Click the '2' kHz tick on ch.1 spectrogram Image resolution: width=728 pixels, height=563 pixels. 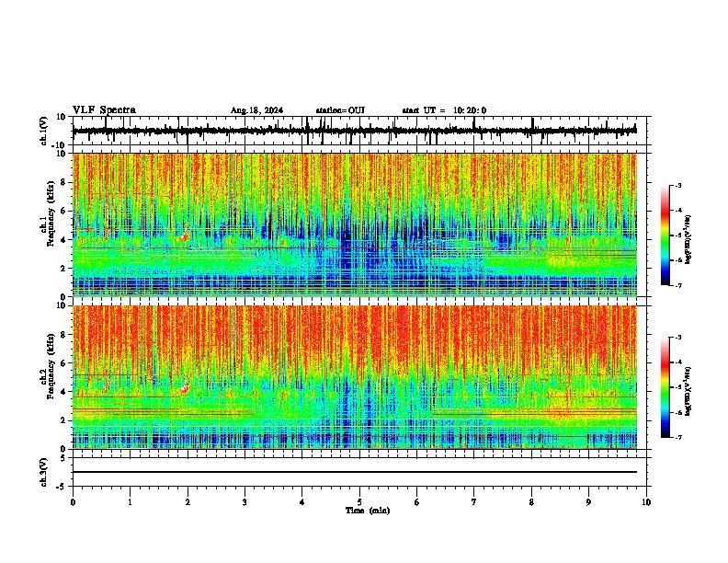63,269
